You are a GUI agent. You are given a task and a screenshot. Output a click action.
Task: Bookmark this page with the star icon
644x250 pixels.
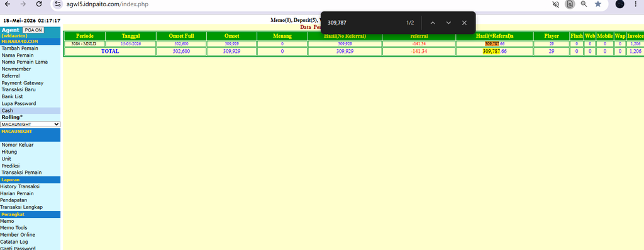598,4
